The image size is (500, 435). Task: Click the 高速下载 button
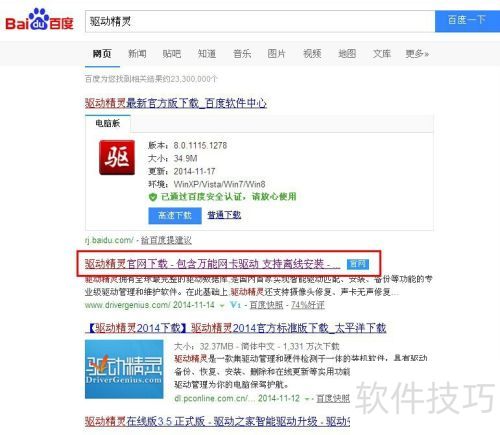tap(175, 216)
